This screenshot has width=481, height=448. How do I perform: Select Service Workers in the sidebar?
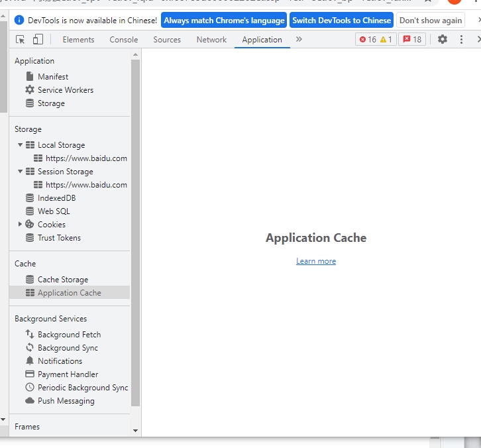click(66, 90)
